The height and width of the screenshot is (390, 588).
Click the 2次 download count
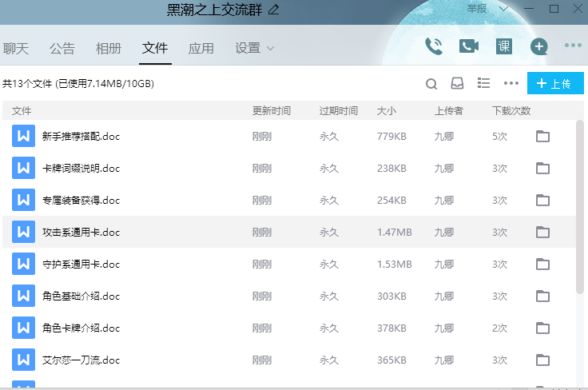click(500, 328)
